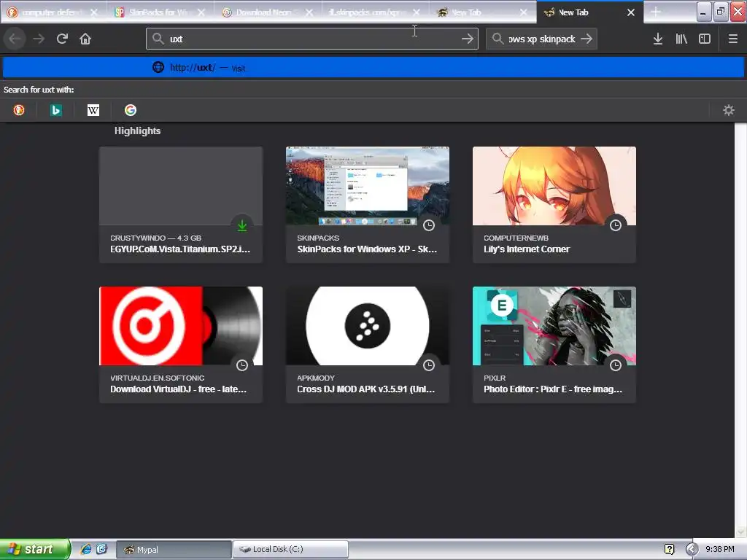Screen dimensions: 747x560
Task: Click the Back navigation arrow
Action: [15, 39]
